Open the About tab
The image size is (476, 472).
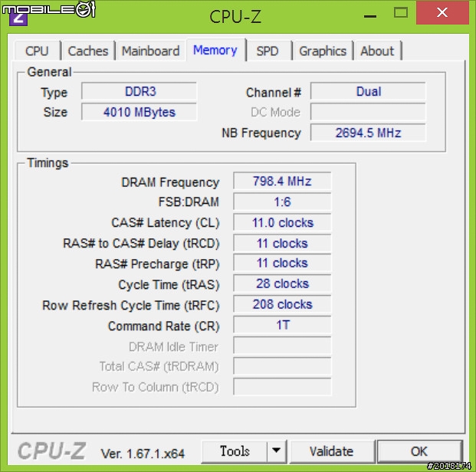(377, 51)
